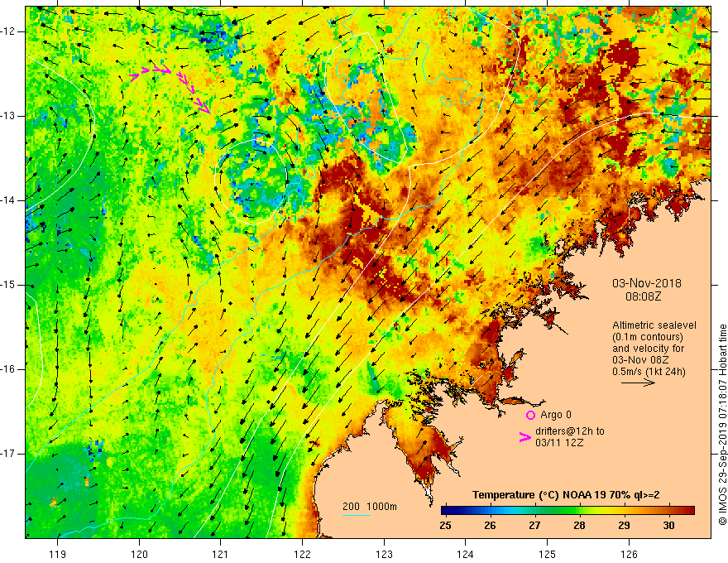Click the 08:08Z time label
The height and width of the screenshot is (563, 728).
pos(643,296)
